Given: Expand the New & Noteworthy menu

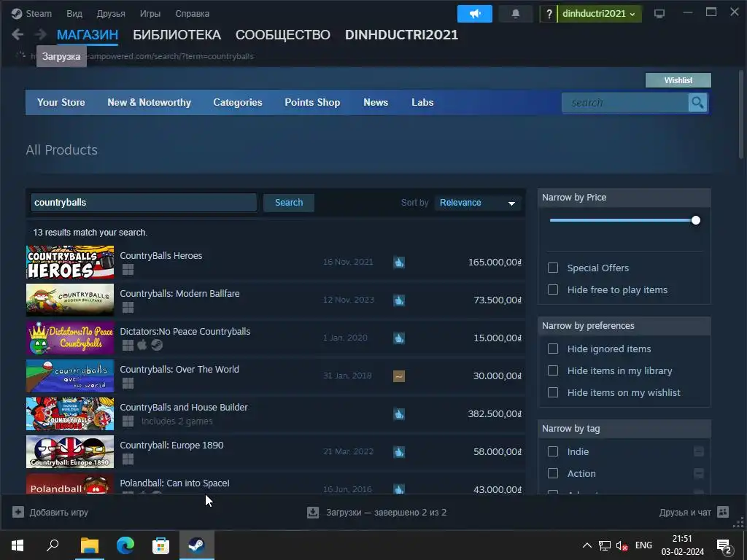Looking at the screenshot, I should click(x=149, y=102).
